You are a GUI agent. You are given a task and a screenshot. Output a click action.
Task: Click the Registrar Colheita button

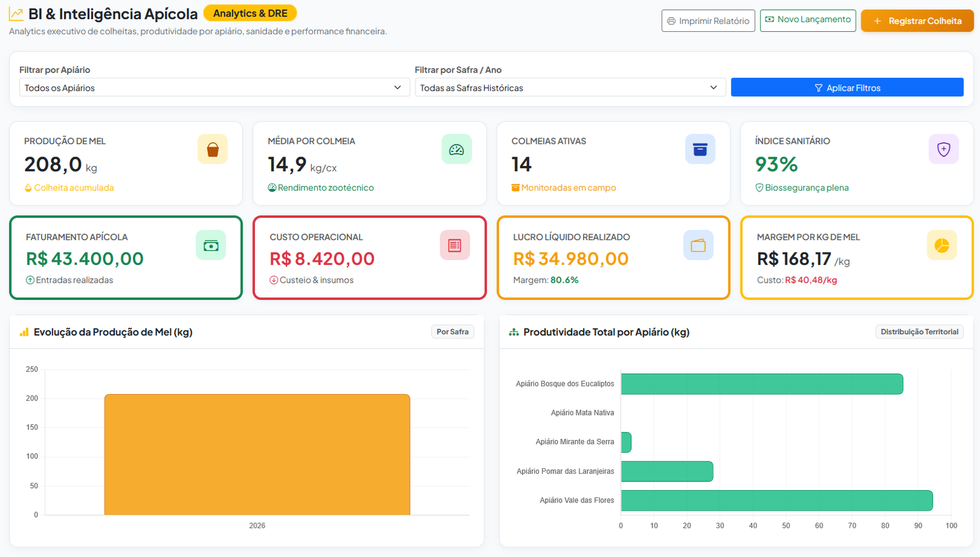click(x=917, y=21)
